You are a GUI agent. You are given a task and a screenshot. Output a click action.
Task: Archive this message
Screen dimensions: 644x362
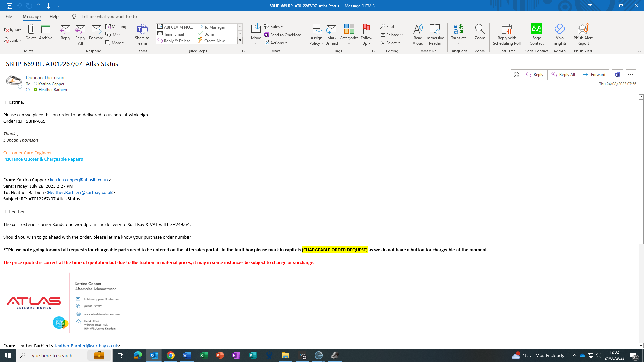coord(46,32)
